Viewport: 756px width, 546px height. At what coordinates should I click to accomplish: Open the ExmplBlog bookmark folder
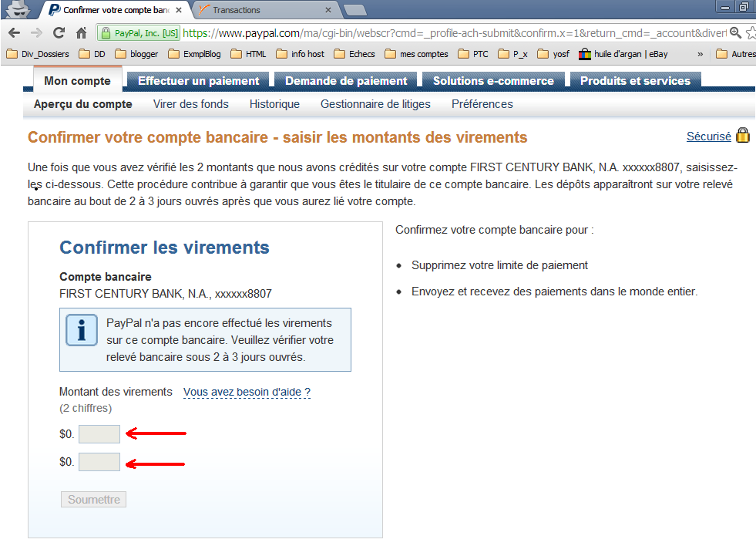point(194,54)
